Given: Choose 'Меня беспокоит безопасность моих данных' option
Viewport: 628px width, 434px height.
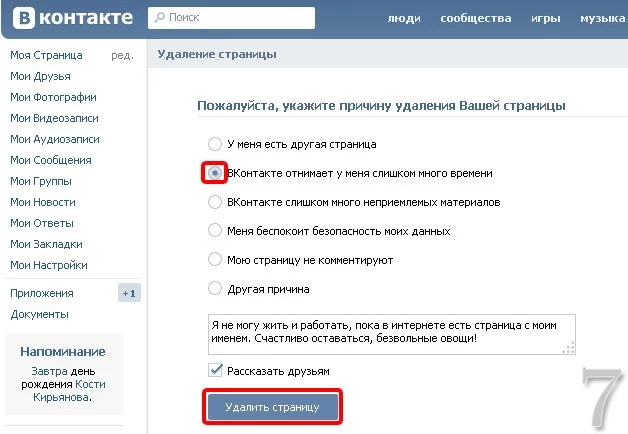Looking at the screenshot, I should (x=215, y=231).
